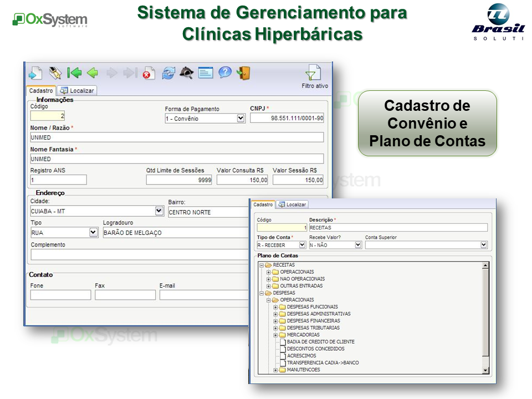Select the DESCONTOS CONCEDIDOS tree item
This screenshot has width=532, height=399.
[315, 349]
